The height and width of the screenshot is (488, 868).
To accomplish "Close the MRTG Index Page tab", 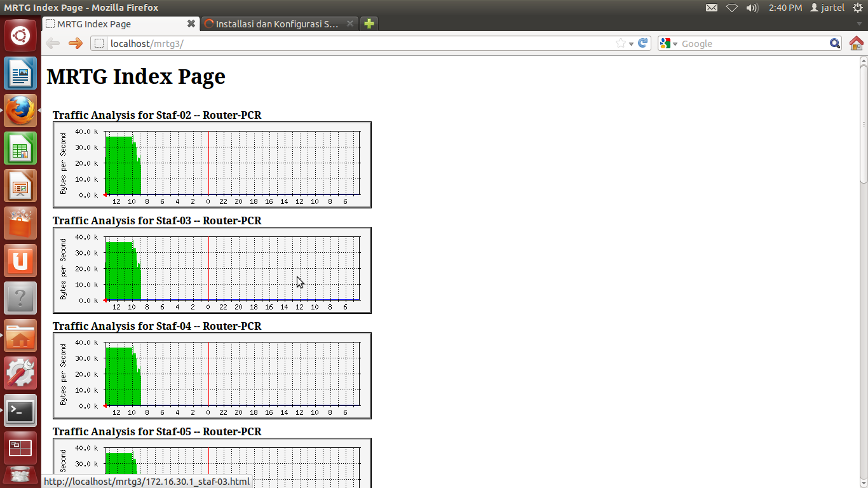I will (x=191, y=24).
